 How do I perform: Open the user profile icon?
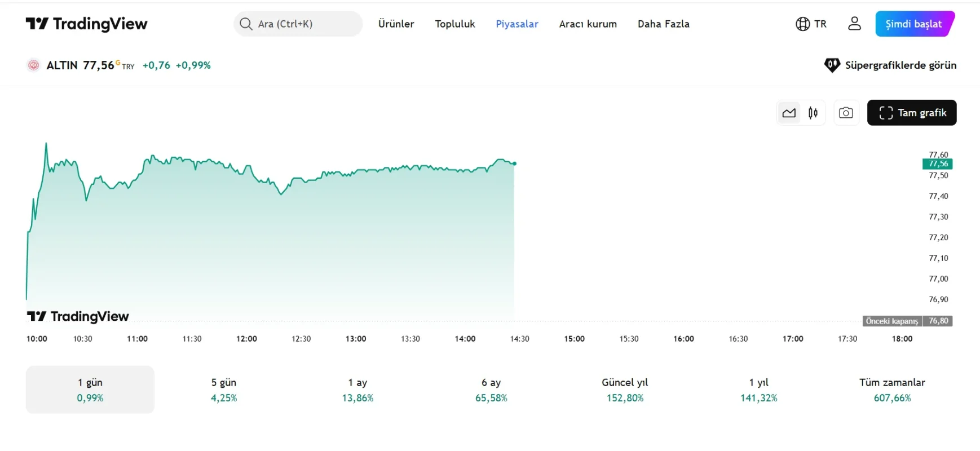click(x=854, y=24)
